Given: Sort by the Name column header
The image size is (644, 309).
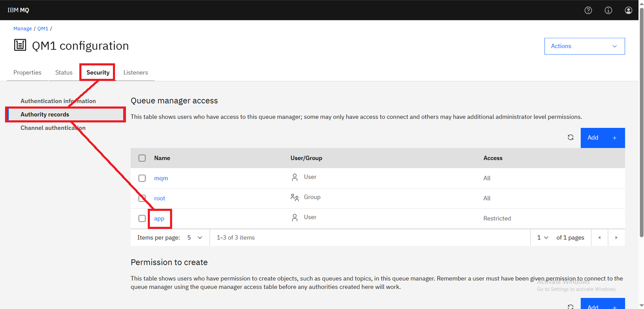Looking at the screenshot, I should pyautogui.click(x=162, y=158).
